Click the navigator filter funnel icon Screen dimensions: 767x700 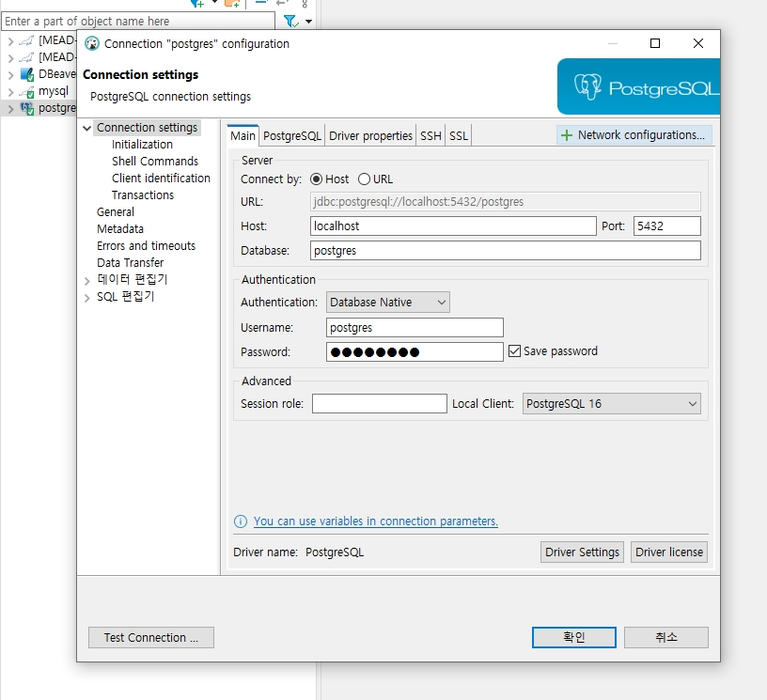pyautogui.click(x=290, y=21)
